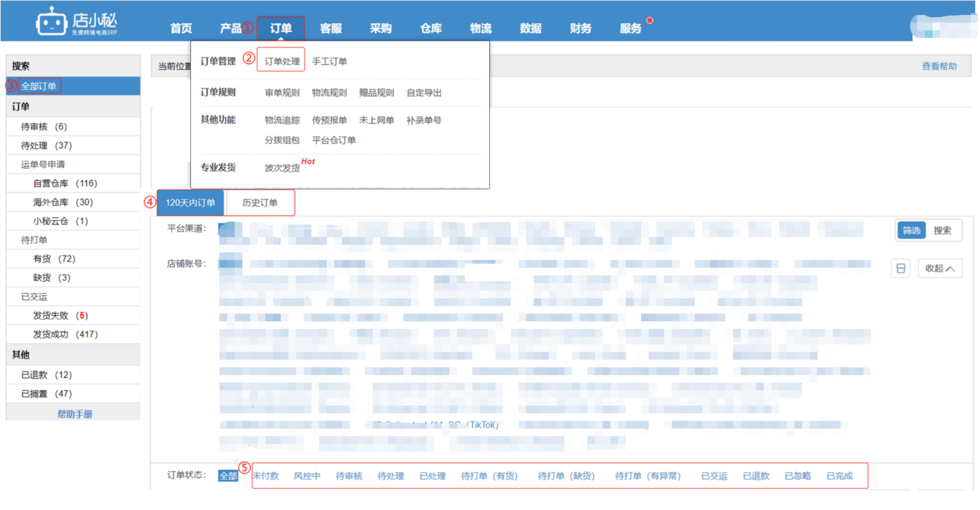
Task: Open 已退款 (12) in sidebar
Action: point(46,375)
